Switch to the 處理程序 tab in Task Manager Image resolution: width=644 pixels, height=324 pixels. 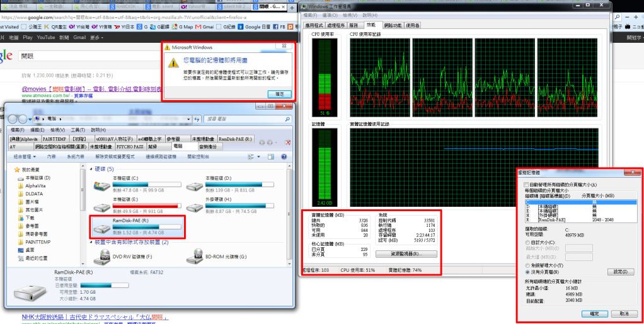click(x=337, y=25)
